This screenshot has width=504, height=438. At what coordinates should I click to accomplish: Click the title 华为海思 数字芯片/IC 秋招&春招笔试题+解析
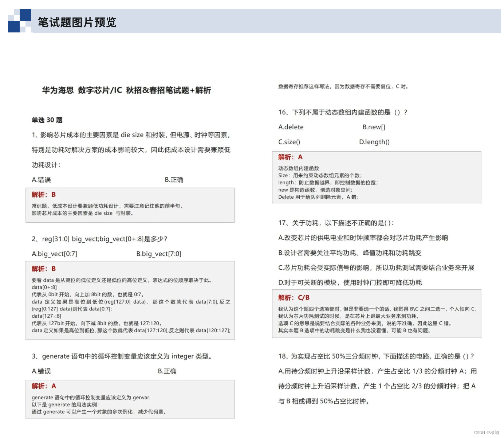click(126, 90)
